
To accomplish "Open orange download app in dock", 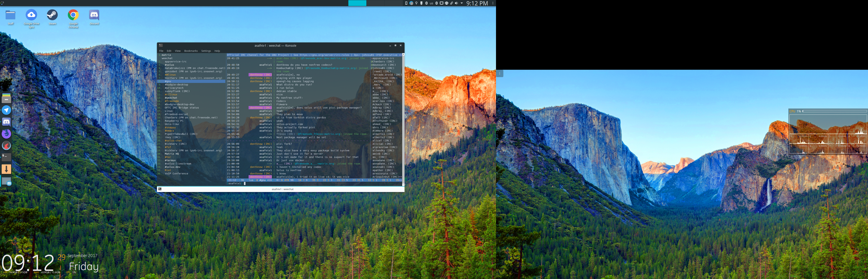I will click(x=6, y=169).
